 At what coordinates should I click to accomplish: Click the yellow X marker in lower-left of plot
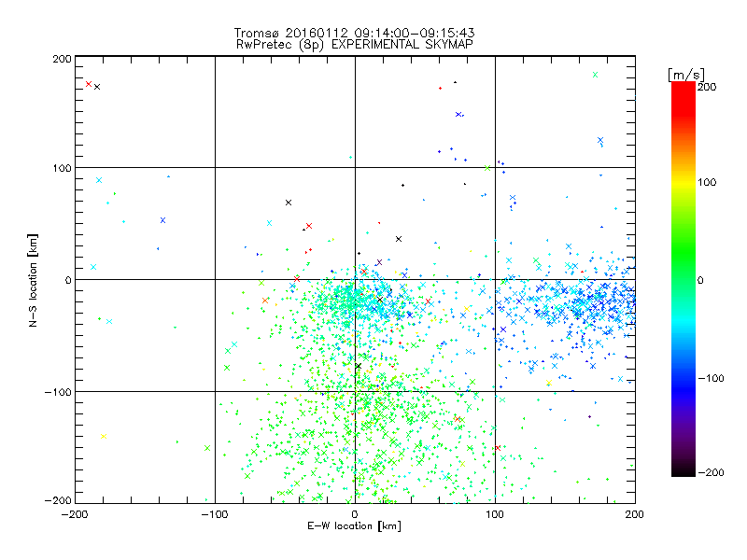click(x=104, y=436)
